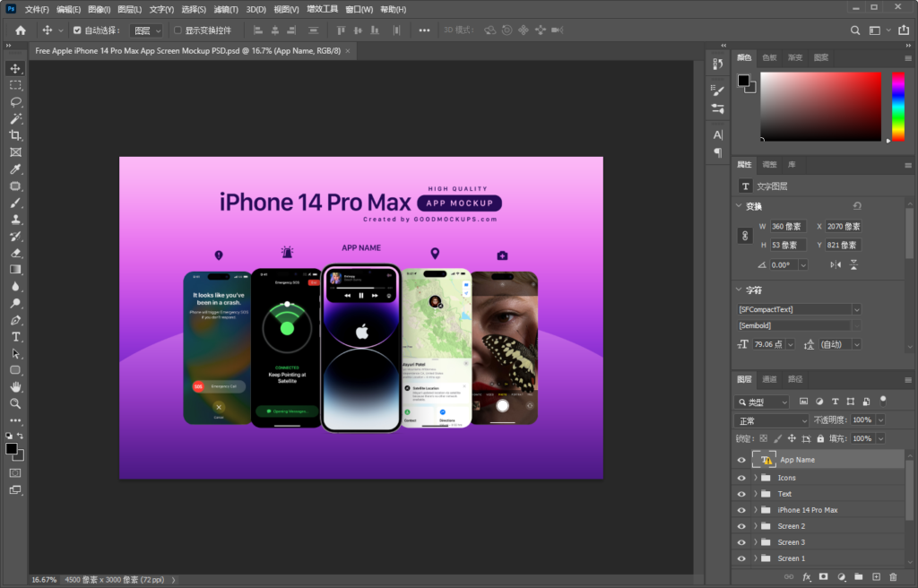
Task: Open the 文件(F) menu
Action: pyautogui.click(x=36, y=9)
